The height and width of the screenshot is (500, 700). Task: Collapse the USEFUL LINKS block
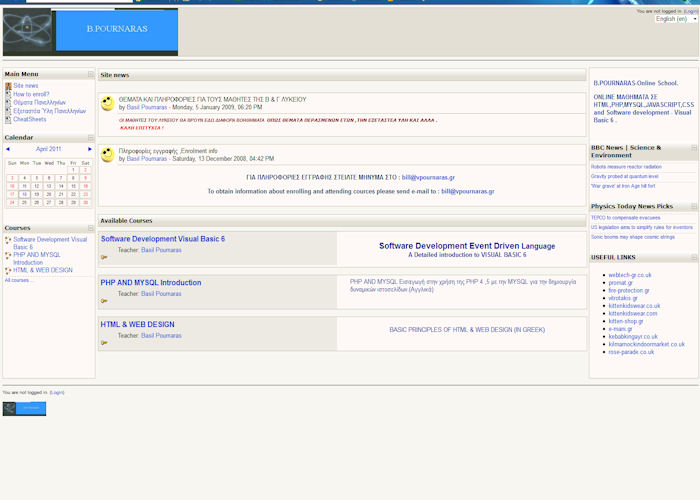pos(693,257)
